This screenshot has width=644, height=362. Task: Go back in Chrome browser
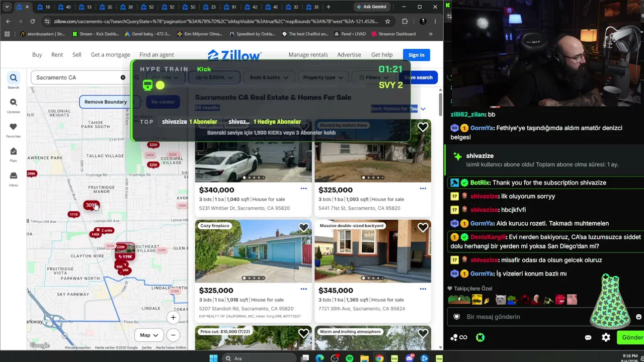(8, 21)
